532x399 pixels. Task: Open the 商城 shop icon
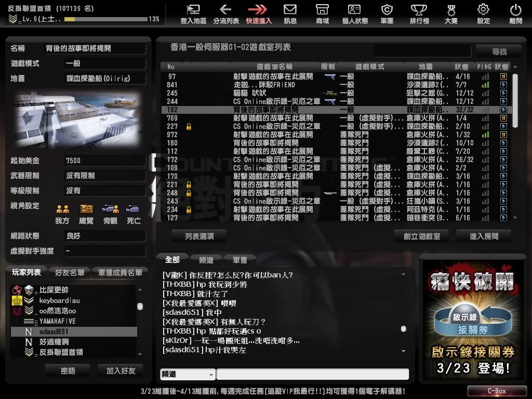pos(322,10)
